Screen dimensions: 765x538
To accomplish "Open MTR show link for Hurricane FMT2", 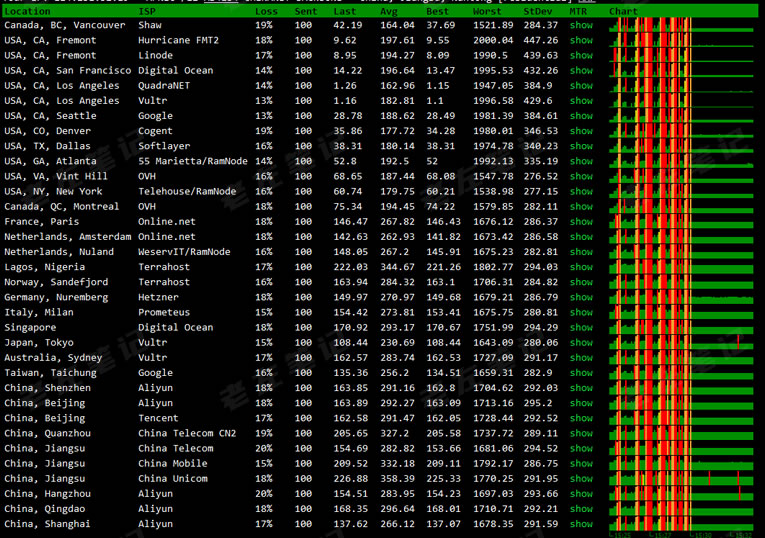I will pos(581,40).
